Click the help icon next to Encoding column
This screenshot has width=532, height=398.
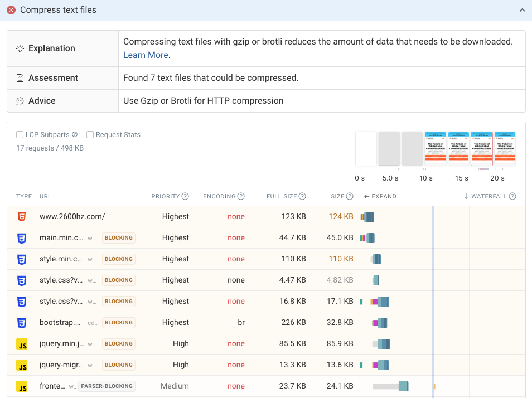241,196
